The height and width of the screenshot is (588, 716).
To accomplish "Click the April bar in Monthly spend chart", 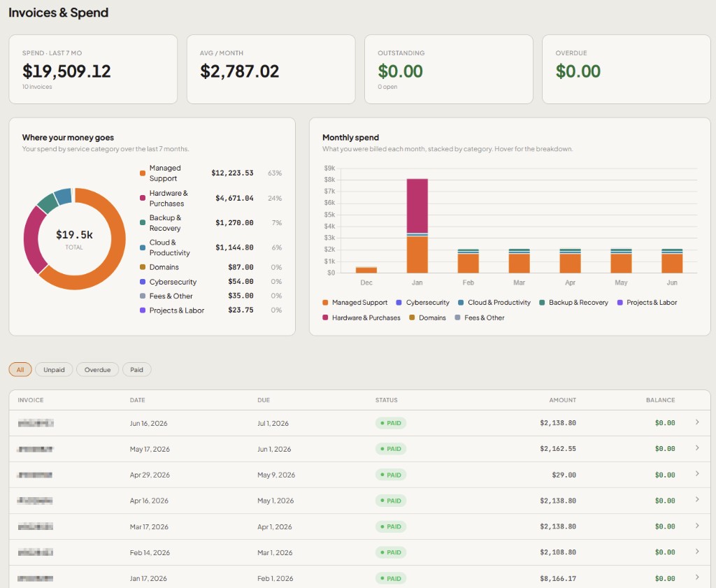I will pos(571,261).
